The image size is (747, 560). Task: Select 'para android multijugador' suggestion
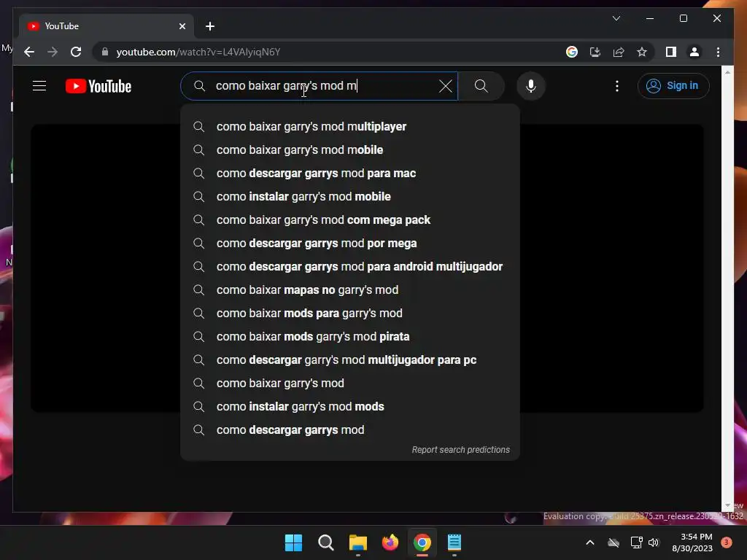click(349, 267)
